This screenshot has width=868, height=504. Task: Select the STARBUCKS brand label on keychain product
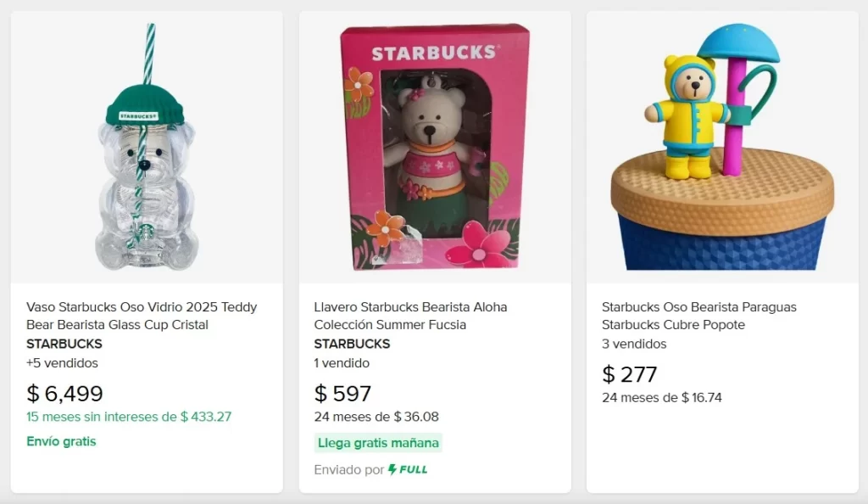(352, 344)
